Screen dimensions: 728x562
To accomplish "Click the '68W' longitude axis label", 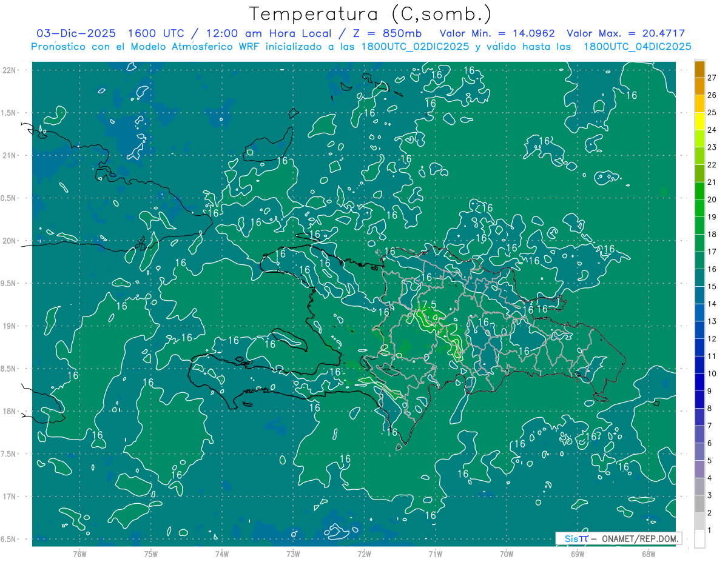I will [x=649, y=554].
